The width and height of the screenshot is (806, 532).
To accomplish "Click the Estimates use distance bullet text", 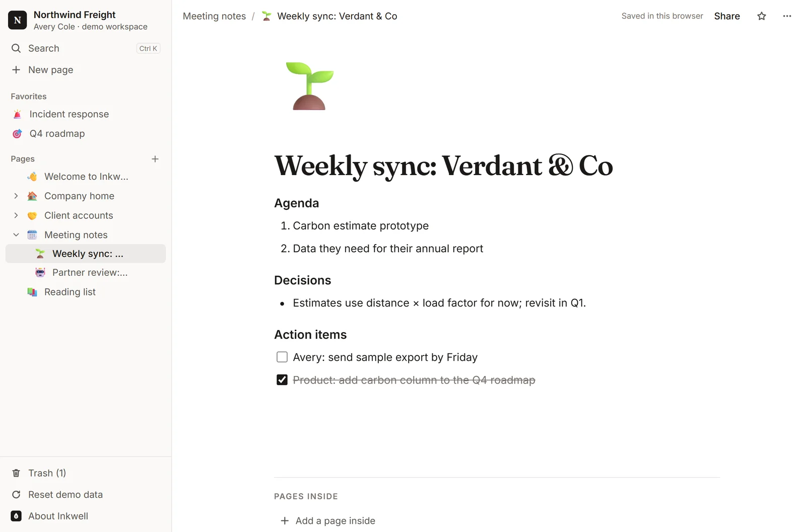I will tap(439, 303).
